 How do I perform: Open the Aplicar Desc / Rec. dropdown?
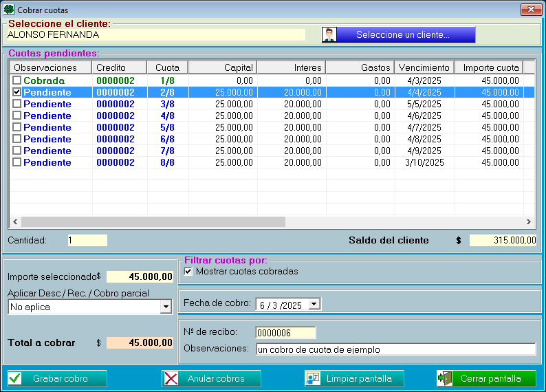pyautogui.click(x=165, y=307)
